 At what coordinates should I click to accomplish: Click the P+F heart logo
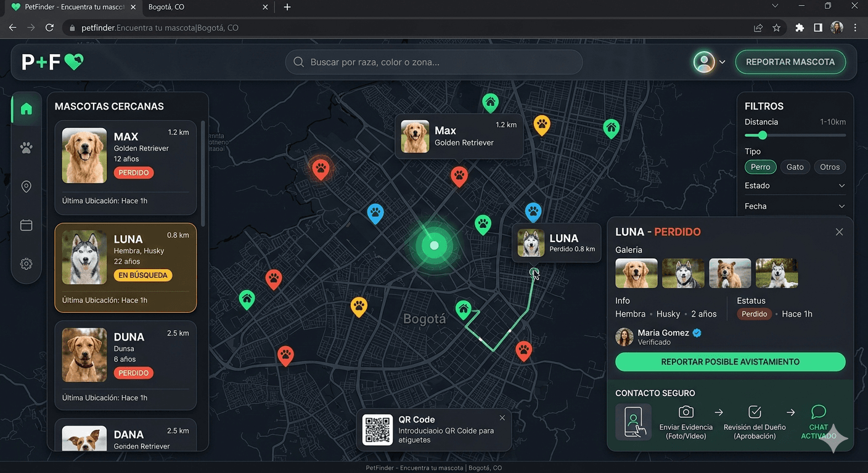(52, 62)
